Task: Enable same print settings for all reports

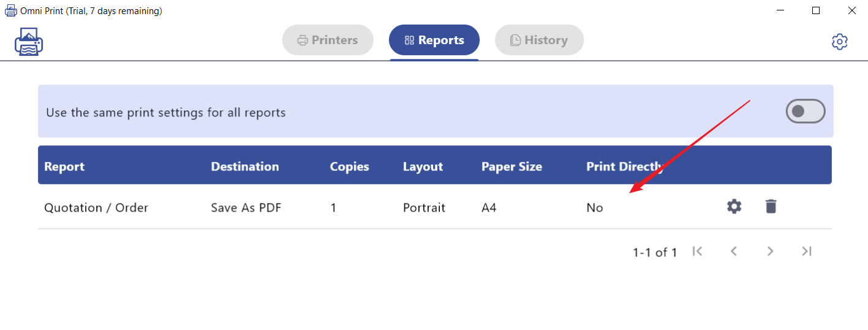Action: [805, 111]
